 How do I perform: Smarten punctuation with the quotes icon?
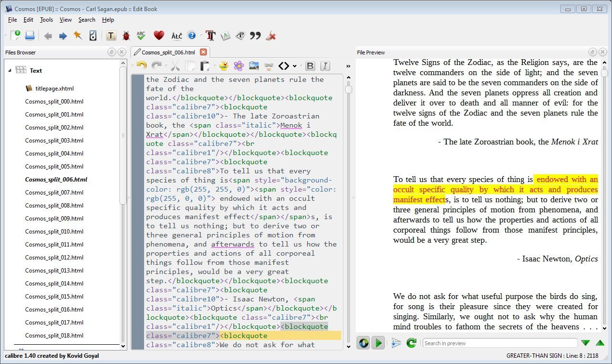(255, 36)
